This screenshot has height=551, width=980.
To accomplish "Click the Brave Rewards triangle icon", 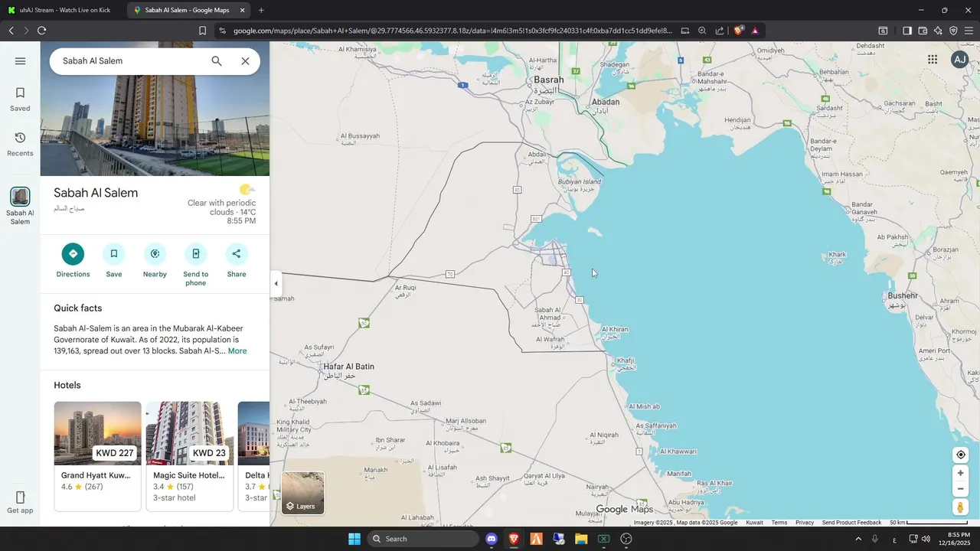I will click(x=756, y=31).
